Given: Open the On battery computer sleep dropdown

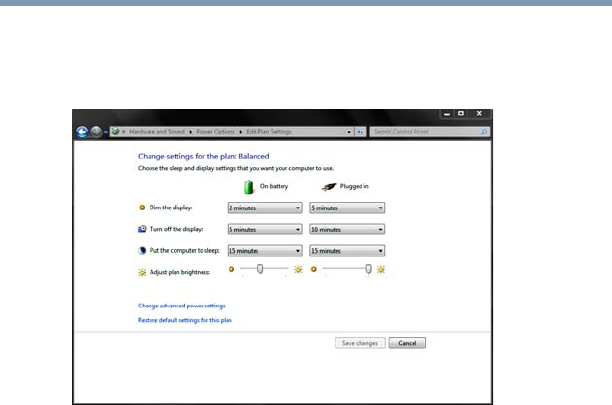Looking at the screenshot, I should pos(265,250).
